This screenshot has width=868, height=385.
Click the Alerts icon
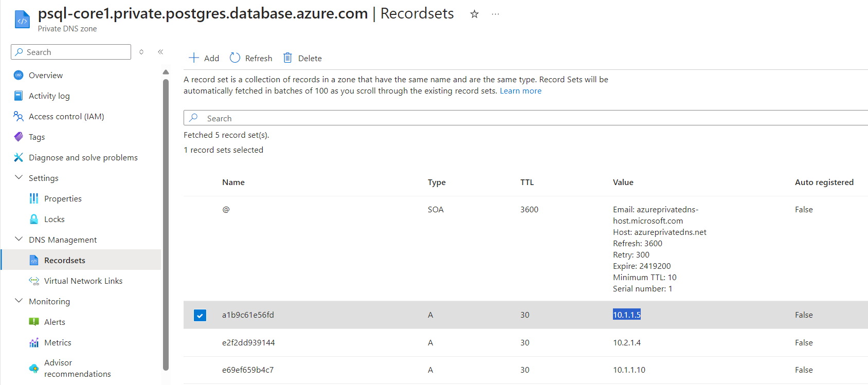[x=34, y=322]
